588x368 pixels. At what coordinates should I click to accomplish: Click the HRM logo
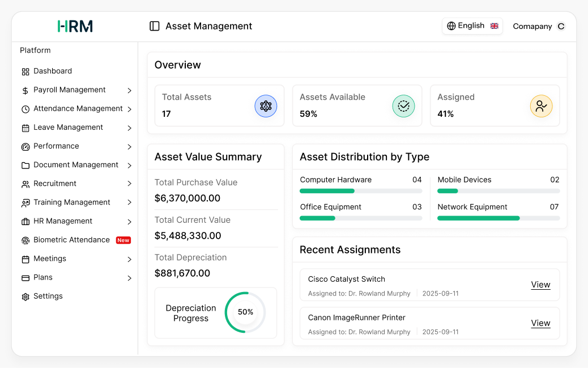coord(75,26)
